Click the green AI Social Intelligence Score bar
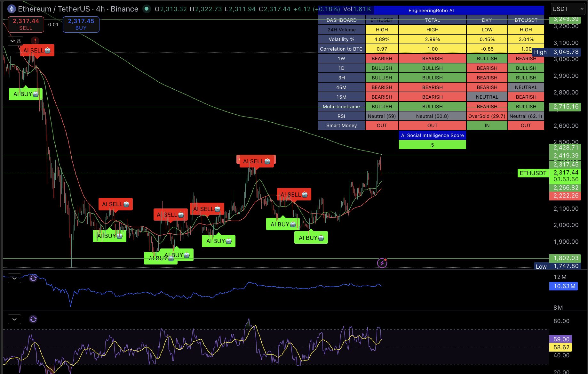 coord(432,145)
